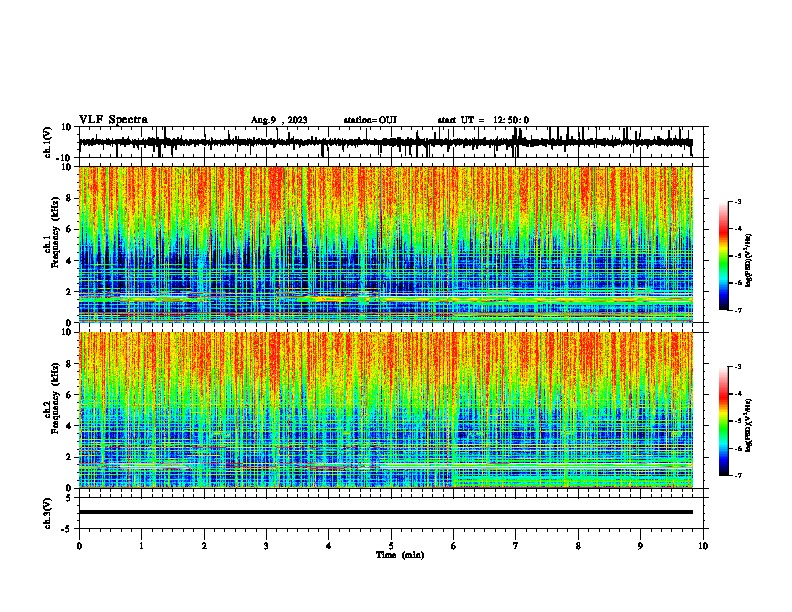Click the 'station=OUJ' header label
This screenshot has width=792, height=612.
[370, 120]
